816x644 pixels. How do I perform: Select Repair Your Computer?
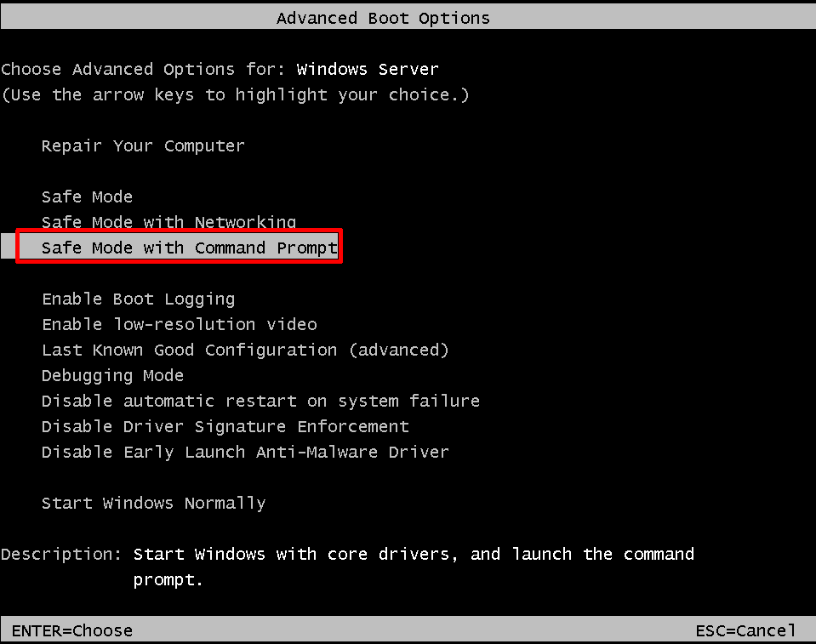click(142, 145)
